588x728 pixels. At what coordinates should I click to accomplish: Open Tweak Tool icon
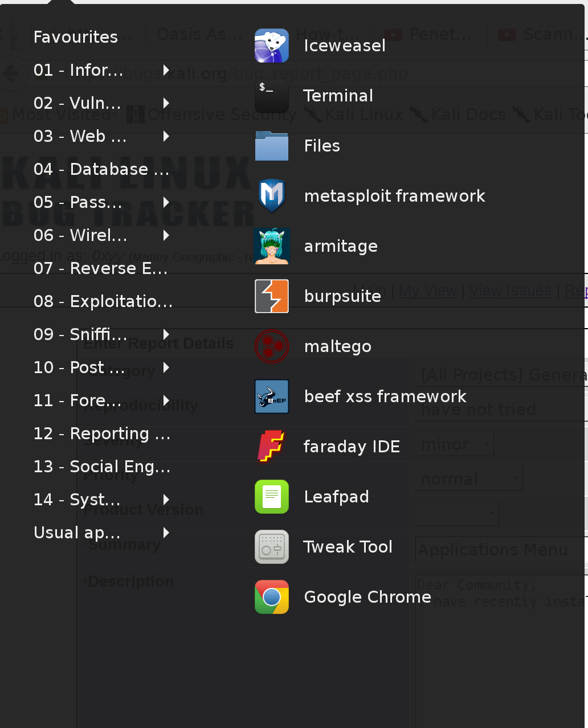click(x=272, y=547)
